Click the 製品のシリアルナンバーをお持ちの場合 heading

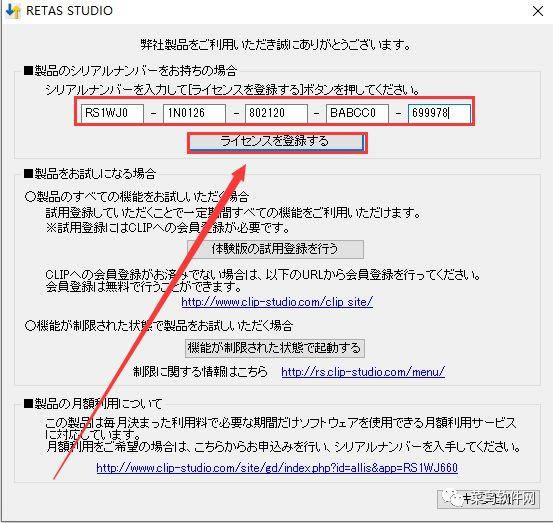pos(130,71)
